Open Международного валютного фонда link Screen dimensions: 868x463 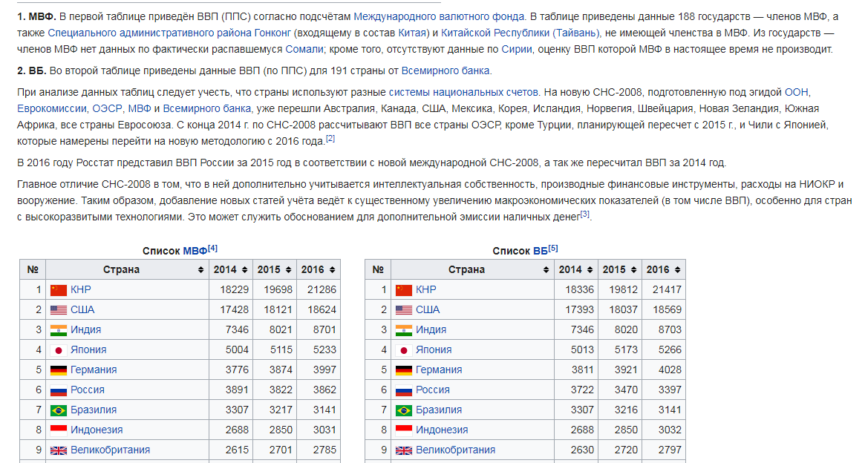point(439,16)
